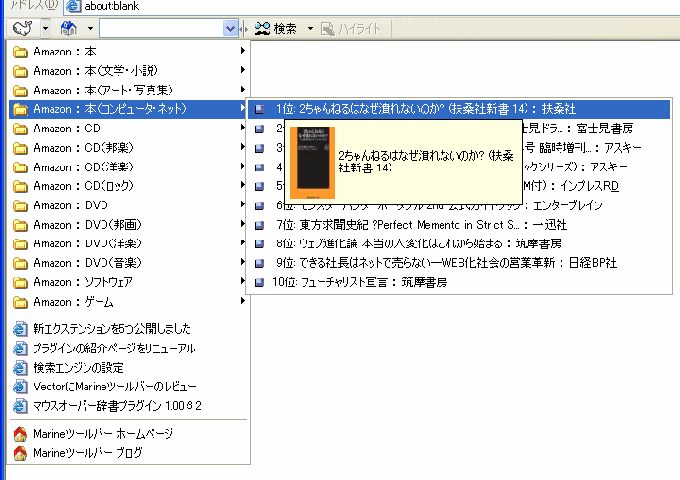Select the 8位 ウェブ進化論 ranking entry
This screenshot has width=680, height=480.
click(x=459, y=244)
